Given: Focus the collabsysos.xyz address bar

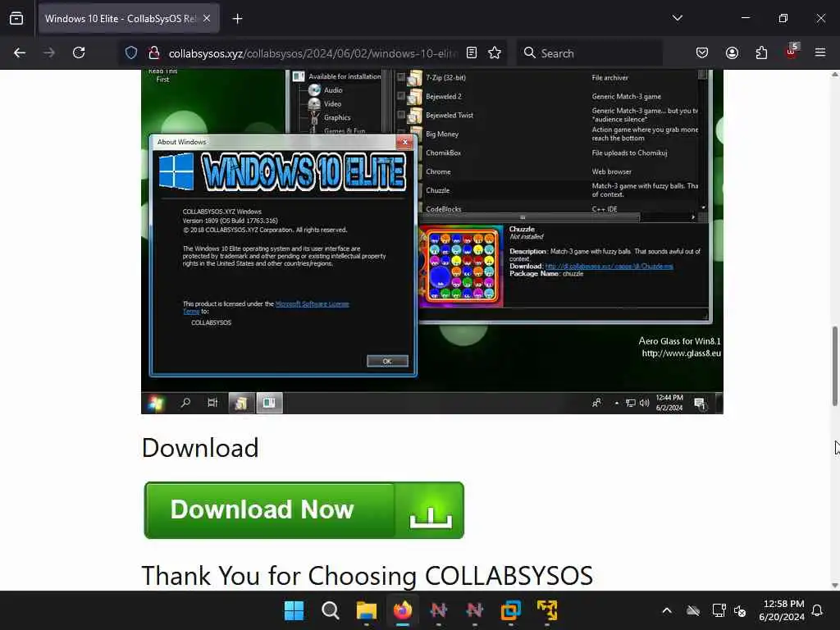Looking at the screenshot, I should click(x=313, y=53).
